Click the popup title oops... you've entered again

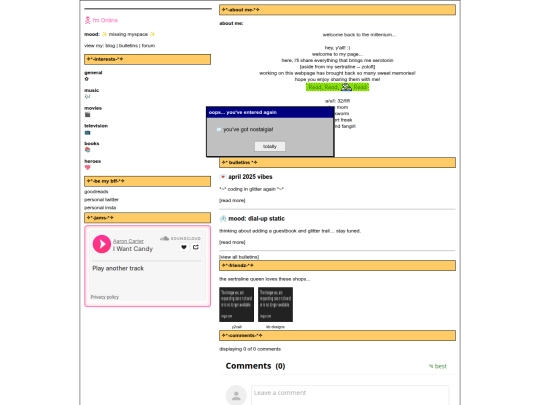click(x=243, y=112)
